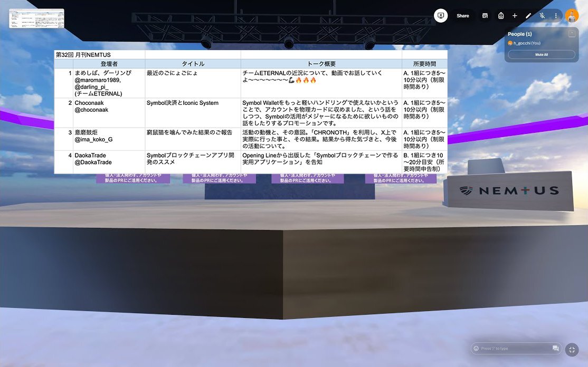
Task: Click the Share button
Action: [463, 16]
